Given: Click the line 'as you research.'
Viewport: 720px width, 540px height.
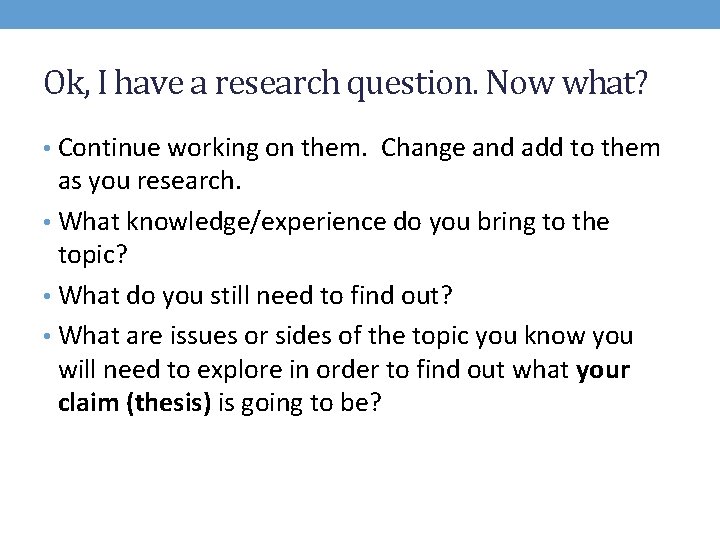Looking at the screenshot, I should coord(150,181).
